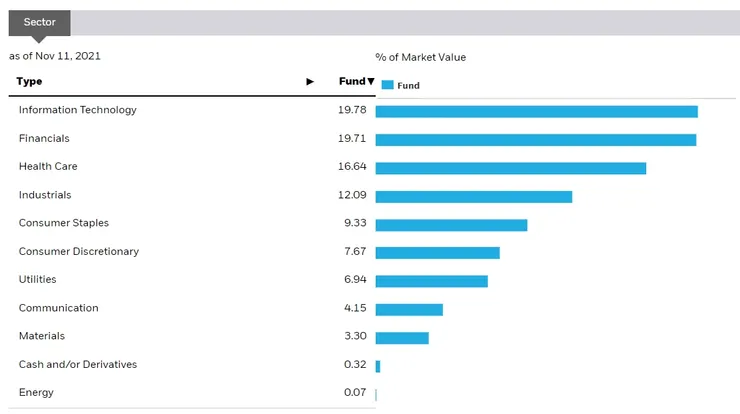The width and height of the screenshot is (740, 414).
Task: Click the Fund legend label text
Action: 408,86
